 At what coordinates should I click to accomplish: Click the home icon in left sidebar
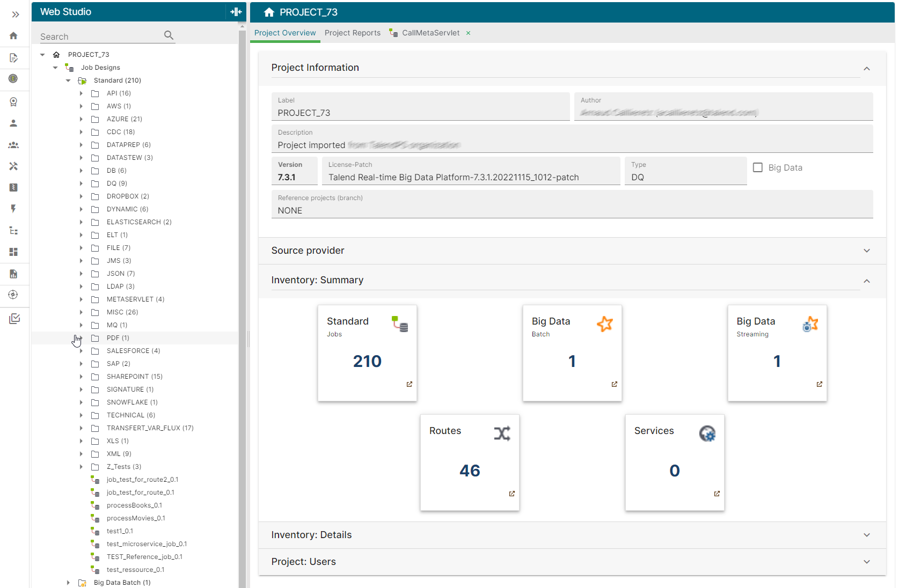tap(13, 36)
